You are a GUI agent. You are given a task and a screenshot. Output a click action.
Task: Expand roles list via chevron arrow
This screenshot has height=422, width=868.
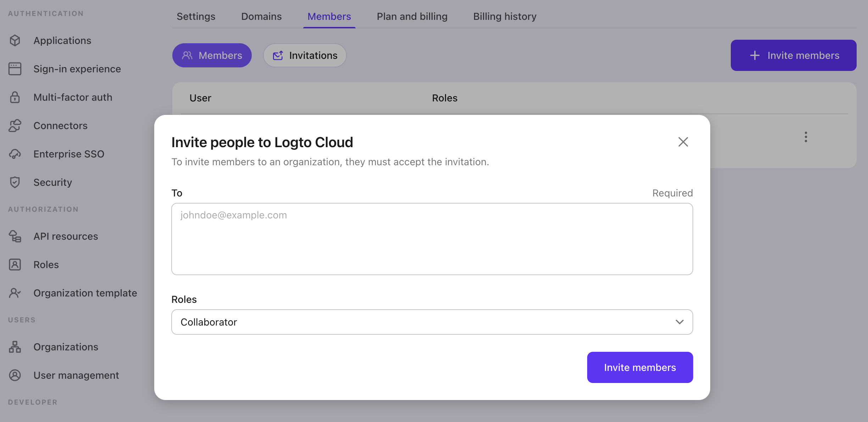pyautogui.click(x=679, y=322)
